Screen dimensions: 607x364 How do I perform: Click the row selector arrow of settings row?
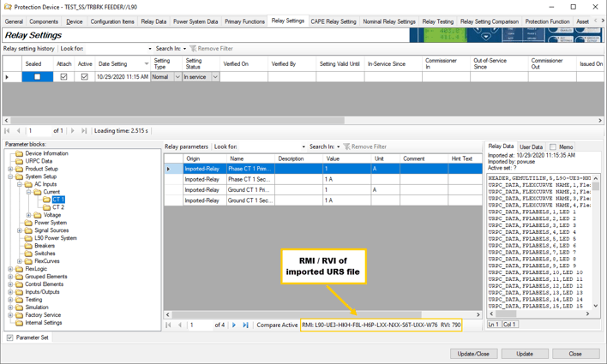click(7, 77)
